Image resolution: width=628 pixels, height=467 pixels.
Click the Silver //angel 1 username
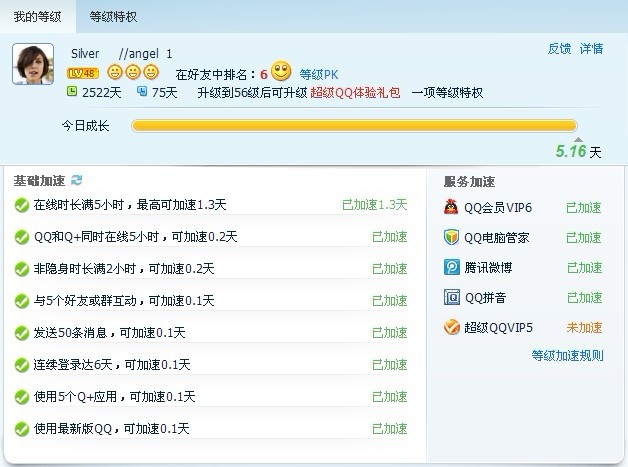pyautogui.click(x=121, y=54)
